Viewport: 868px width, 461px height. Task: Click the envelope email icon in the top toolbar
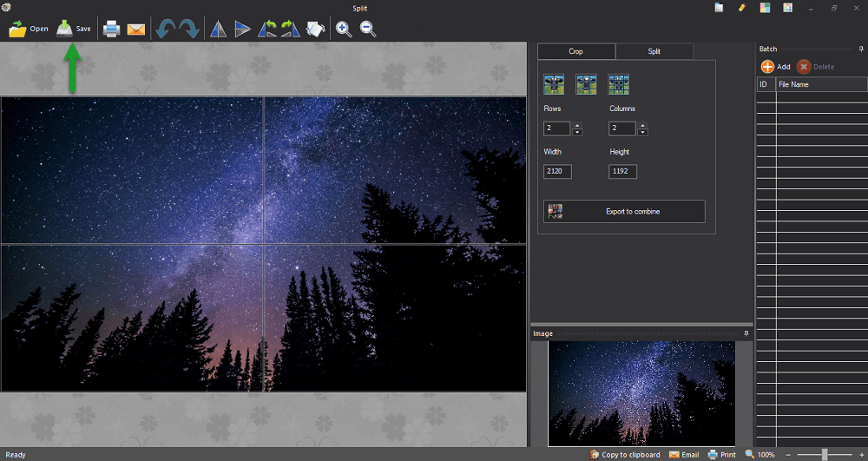point(135,29)
